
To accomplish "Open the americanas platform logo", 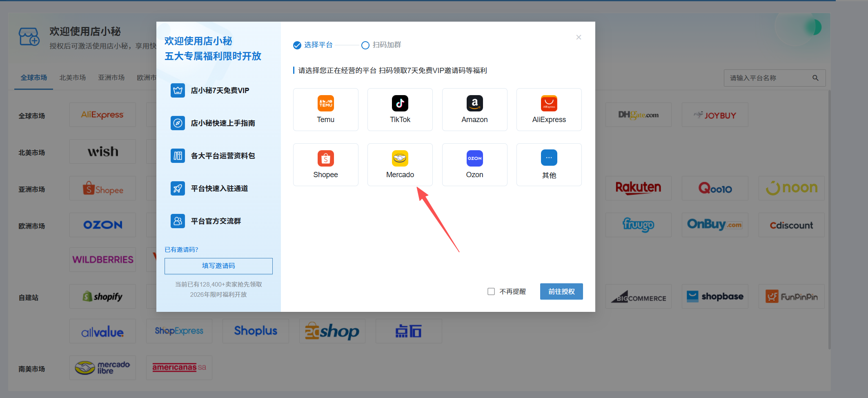I will coord(179,368).
